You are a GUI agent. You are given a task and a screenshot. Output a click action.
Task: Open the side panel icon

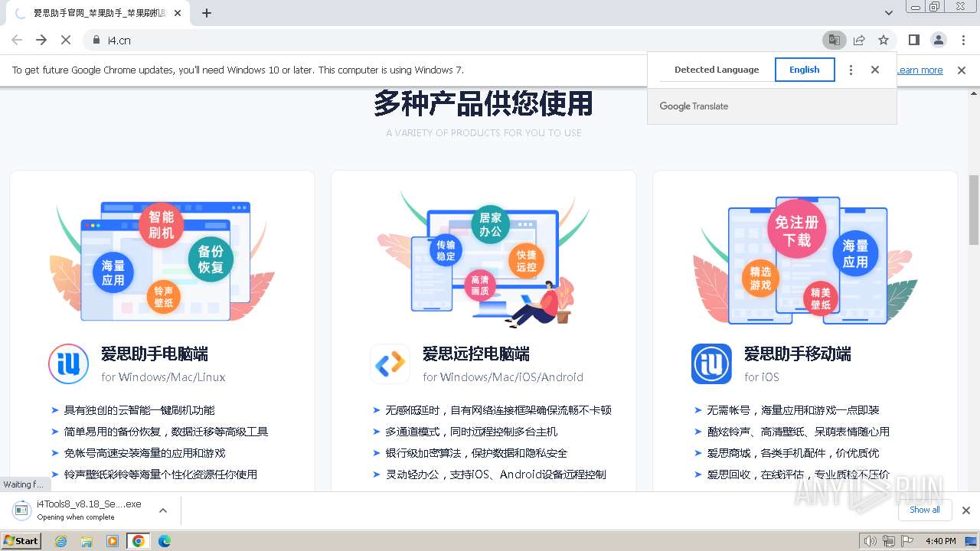(x=913, y=40)
